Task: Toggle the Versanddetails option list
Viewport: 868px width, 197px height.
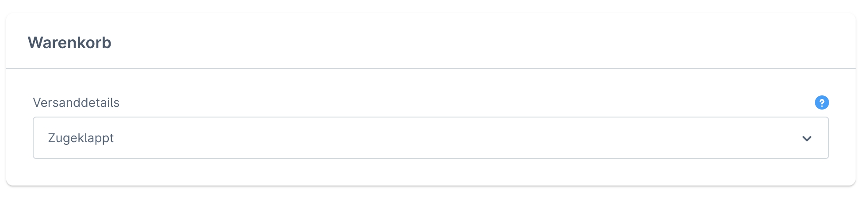Action: click(x=430, y=138)
